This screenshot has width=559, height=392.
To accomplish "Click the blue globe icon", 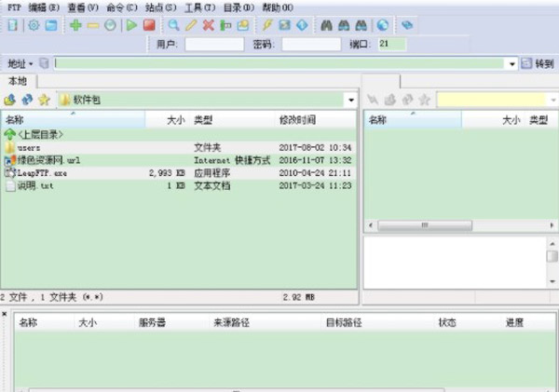I will (383, 25).
